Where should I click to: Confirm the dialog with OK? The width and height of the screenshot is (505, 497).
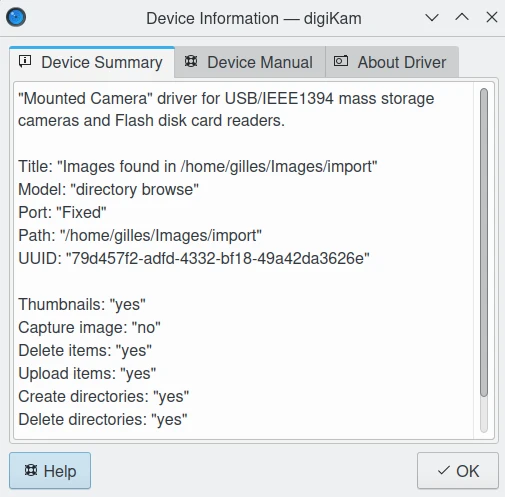(458, 471)
